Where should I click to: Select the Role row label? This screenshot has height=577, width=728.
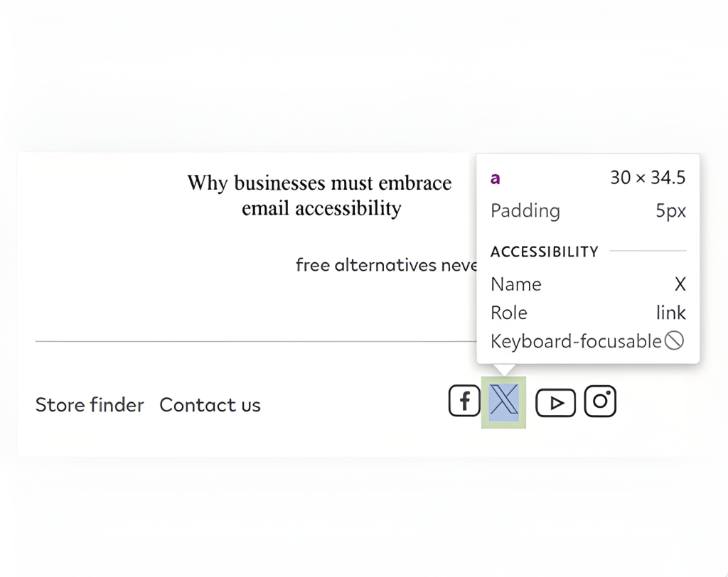tap(509, 313)
